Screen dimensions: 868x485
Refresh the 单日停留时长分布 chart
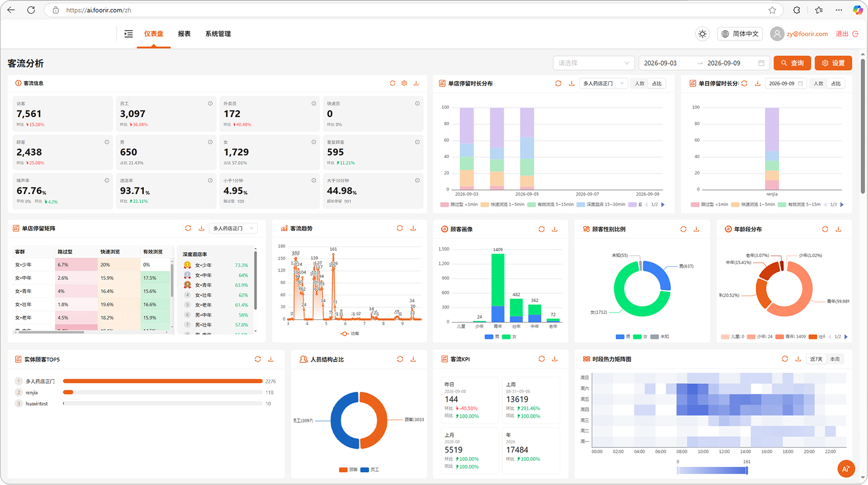(744, 83)
